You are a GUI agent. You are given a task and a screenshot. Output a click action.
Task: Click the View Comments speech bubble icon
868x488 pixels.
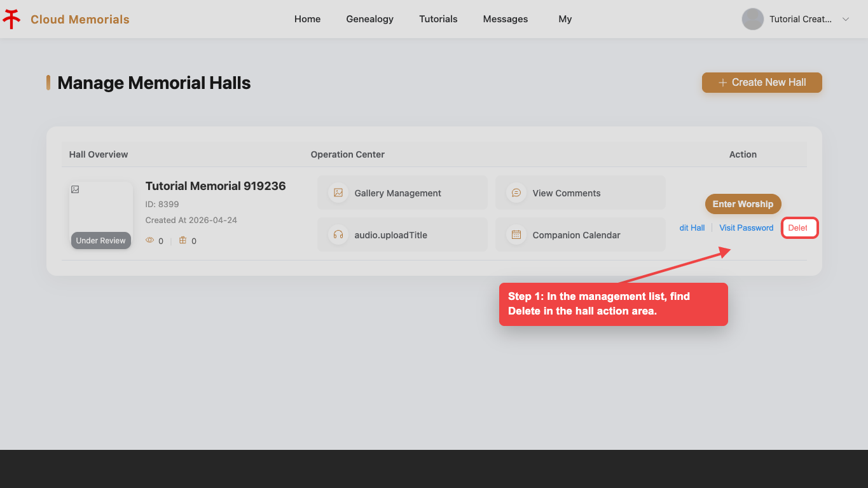coord(516,193)
